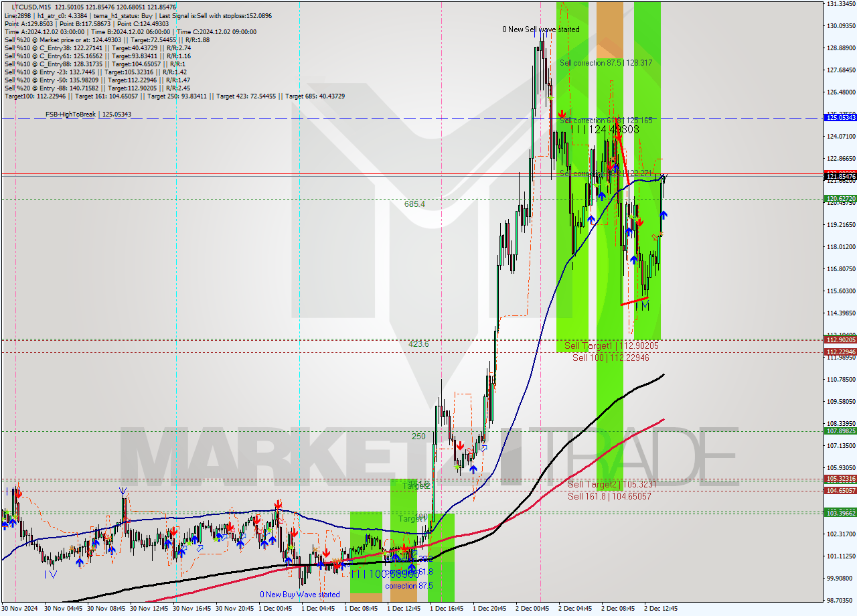Click the red 105.32316 price tag

coord(840,479)
